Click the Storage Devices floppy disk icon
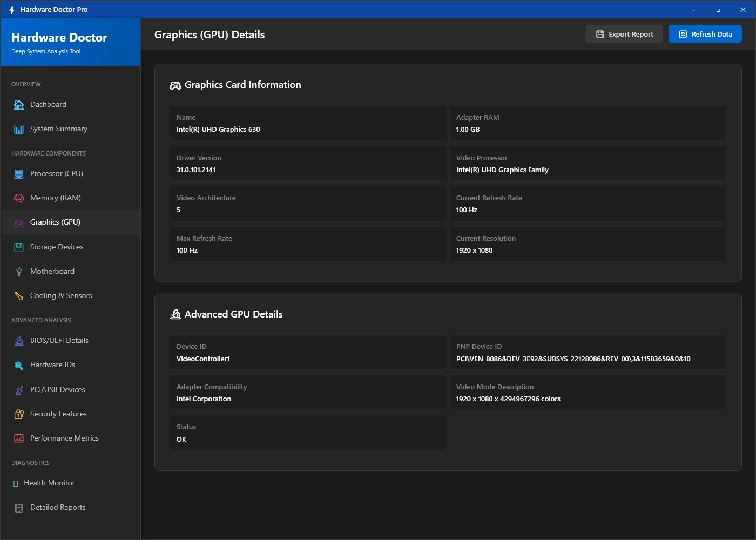Screen dimensions: 756x540 (19, 247)
